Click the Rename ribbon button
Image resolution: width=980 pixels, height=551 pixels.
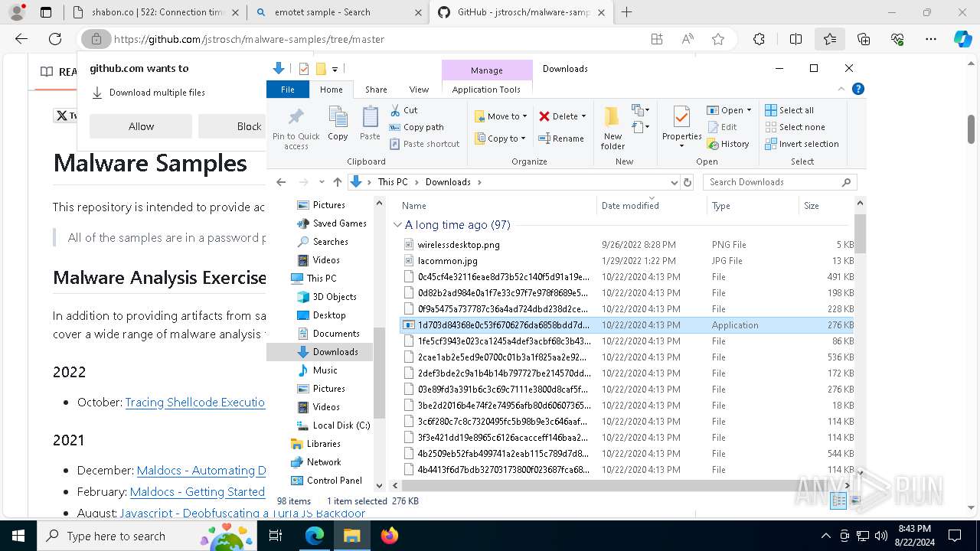click(561, 139)
